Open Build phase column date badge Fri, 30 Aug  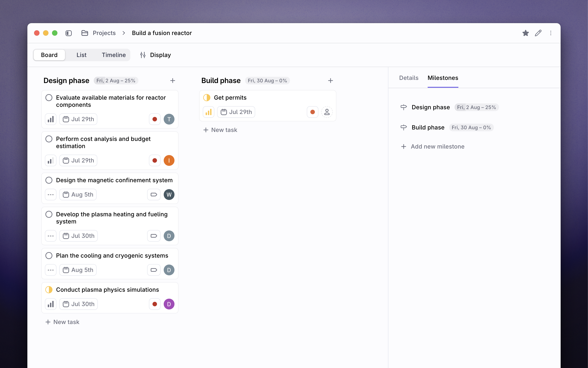(x=268, y=81)
